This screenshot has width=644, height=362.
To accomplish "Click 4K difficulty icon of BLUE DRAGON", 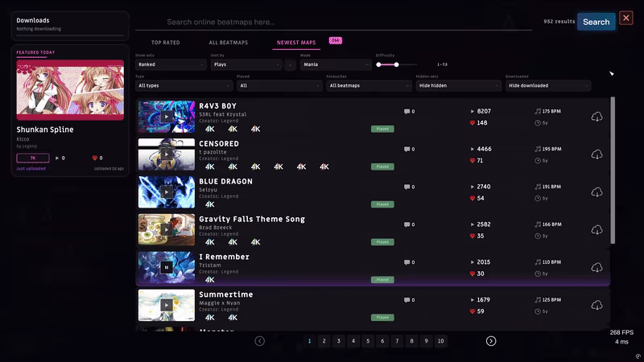I will tap(210, 204).
